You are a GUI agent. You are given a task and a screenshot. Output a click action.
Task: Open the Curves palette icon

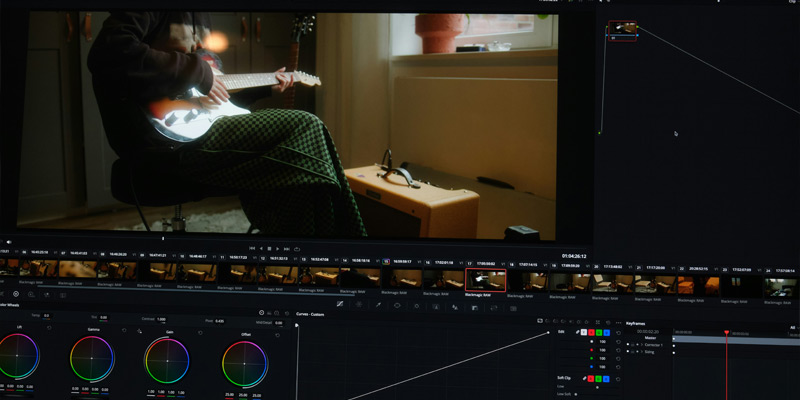pyautogui.click(x=340, y=304)
